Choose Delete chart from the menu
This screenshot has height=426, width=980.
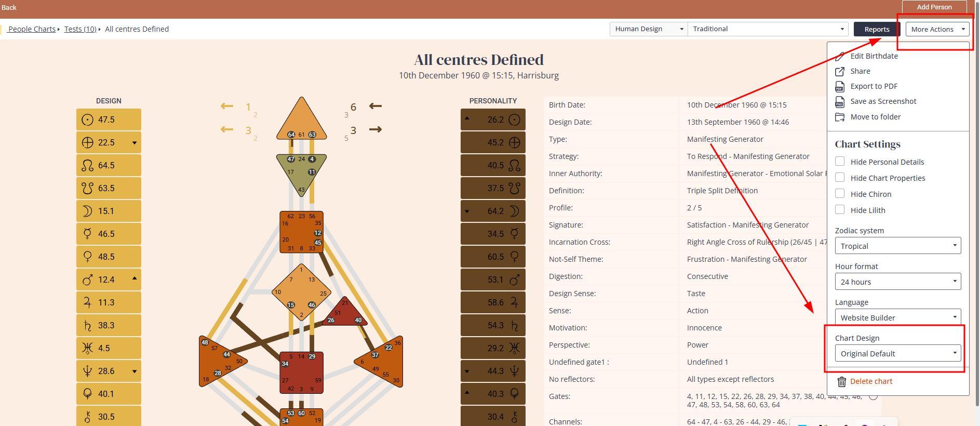click(871, 381)
